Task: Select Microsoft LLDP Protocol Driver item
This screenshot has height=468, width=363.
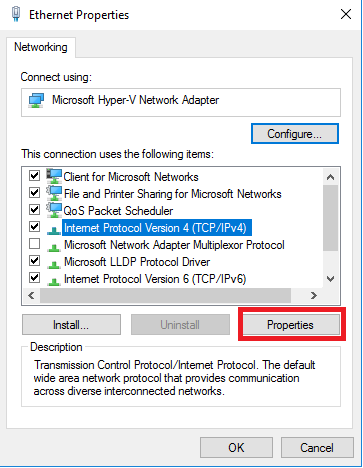Action: (x=137, y=262)
